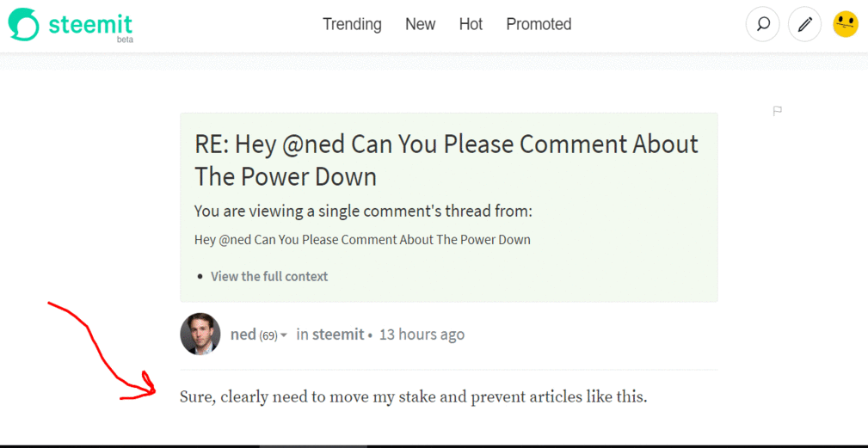
Task: Open original post link under thread notice
Action: point(362,240)
